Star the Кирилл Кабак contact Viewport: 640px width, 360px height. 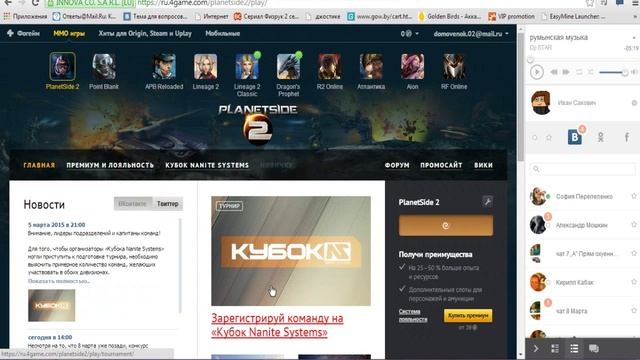[x=634, y=282]
